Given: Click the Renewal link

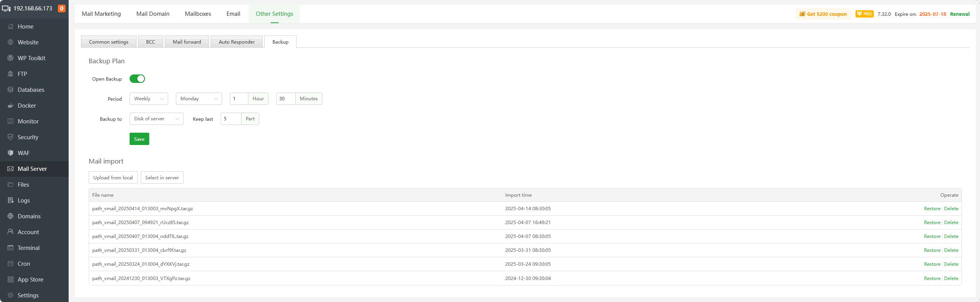Looking at the screenshot, I should tap(960, 14).
